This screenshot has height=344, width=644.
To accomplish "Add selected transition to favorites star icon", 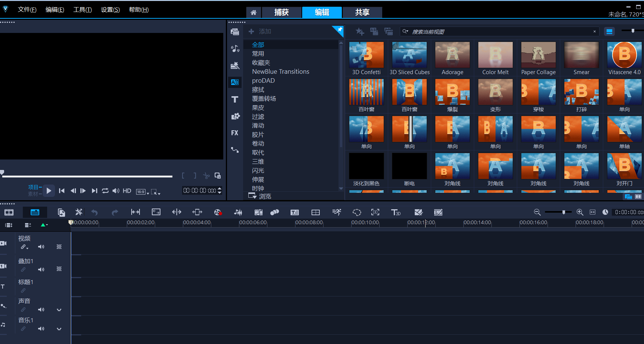I will tap(360, 32).
